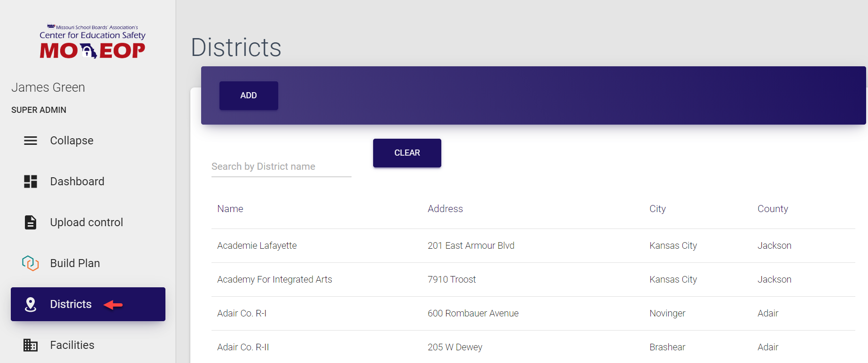This screenshot has height=363, width=868.
Task: Open the Adair Co. R-I district entry
Action: coord(242,313)
